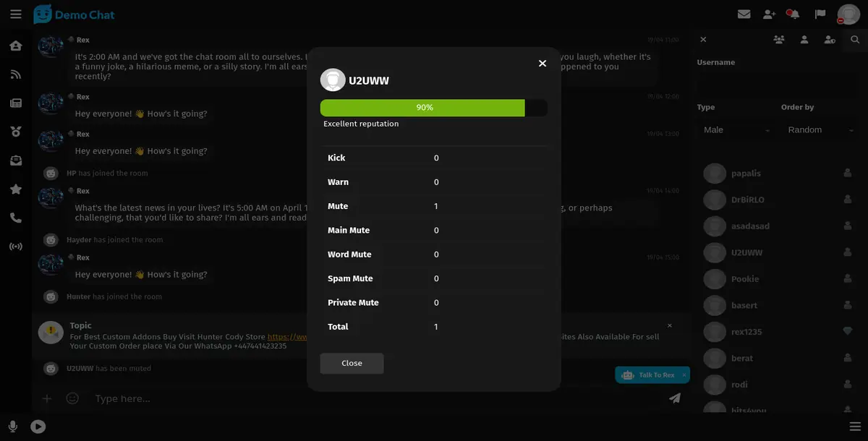Open the mail envelope icon in header
Image resolution: width=868 pixels, height=441 pixels.
point(744,14)
